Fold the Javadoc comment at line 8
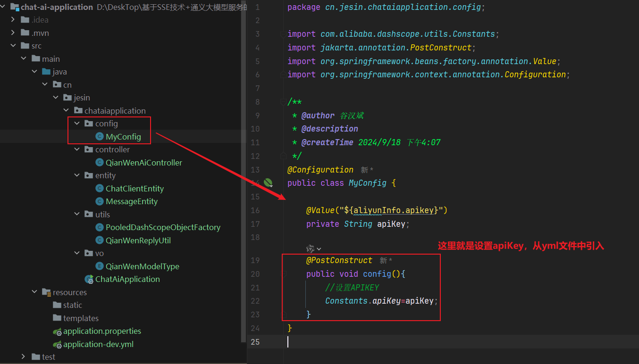Viewport: 639px width, 364px height. 283,102
